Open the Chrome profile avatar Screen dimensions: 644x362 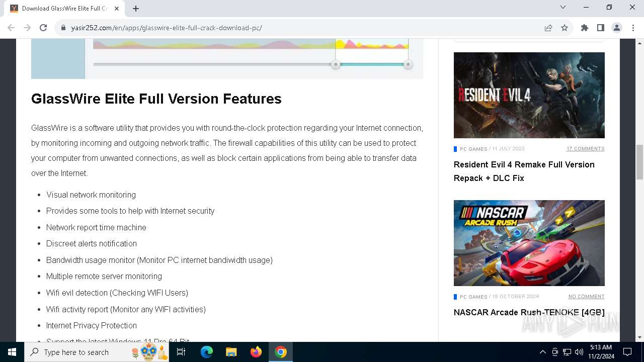click(617, 28)
